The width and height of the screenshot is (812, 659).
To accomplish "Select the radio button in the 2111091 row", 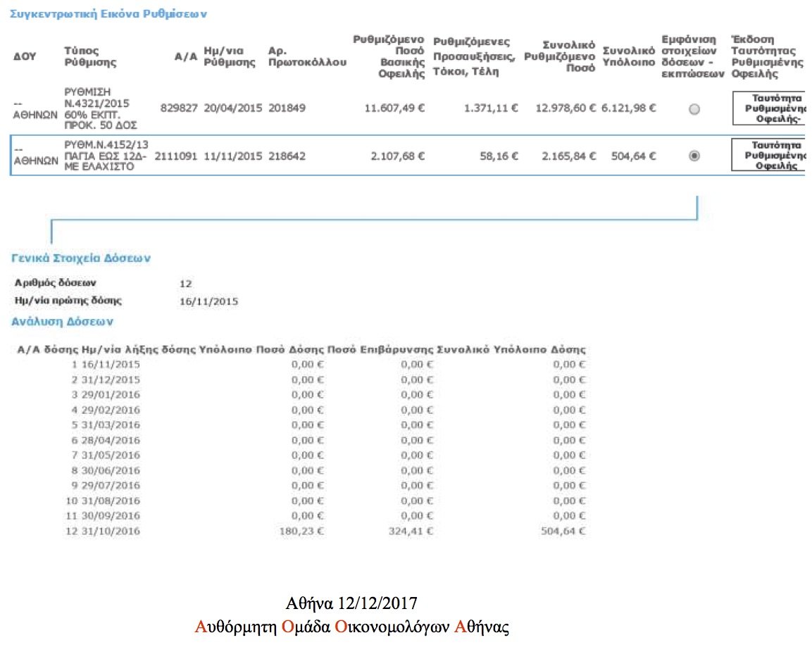I will coord(694,156).
